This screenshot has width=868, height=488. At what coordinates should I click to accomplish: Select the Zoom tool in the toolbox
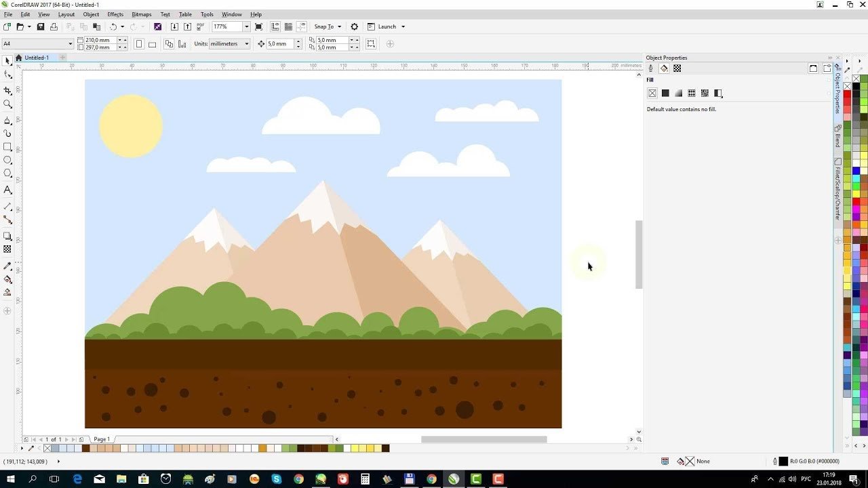7,104
